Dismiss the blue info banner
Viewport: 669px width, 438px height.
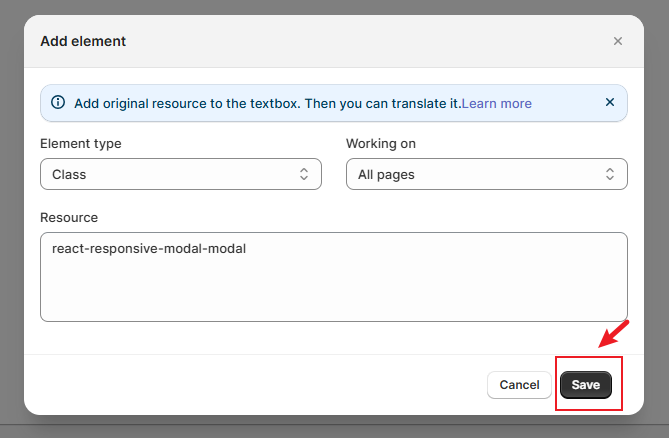pos(610,102)
